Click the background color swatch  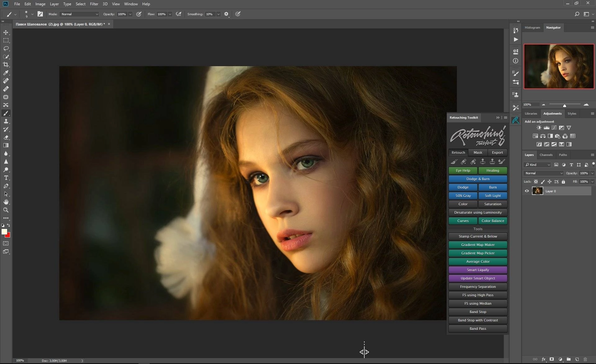click(x=8, y=236)
